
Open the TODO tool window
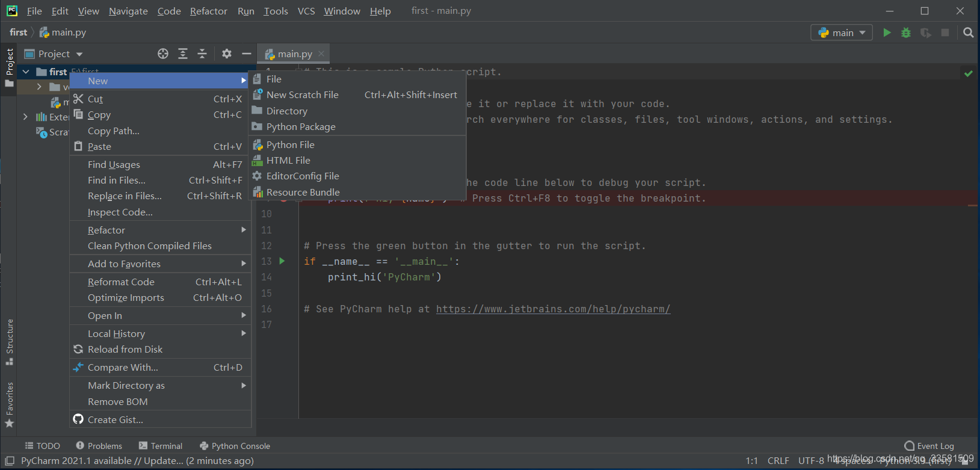[x=42, y=446]
